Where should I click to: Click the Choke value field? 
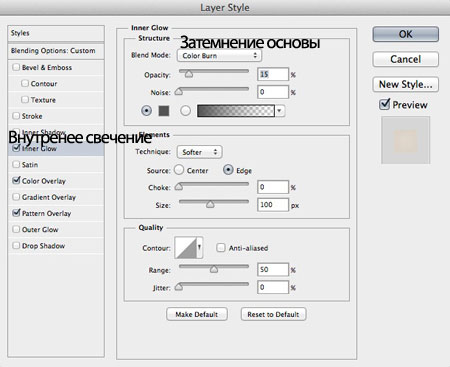click(273, 187)
